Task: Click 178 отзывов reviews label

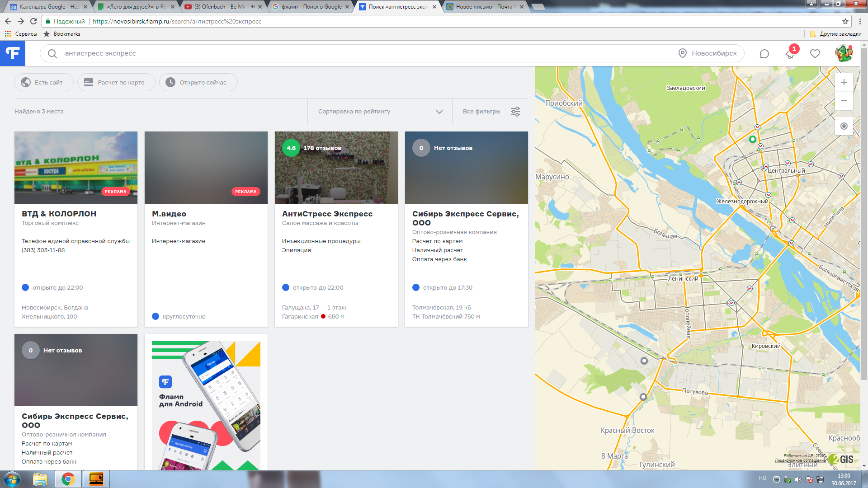Action: [x=322, y=148]
